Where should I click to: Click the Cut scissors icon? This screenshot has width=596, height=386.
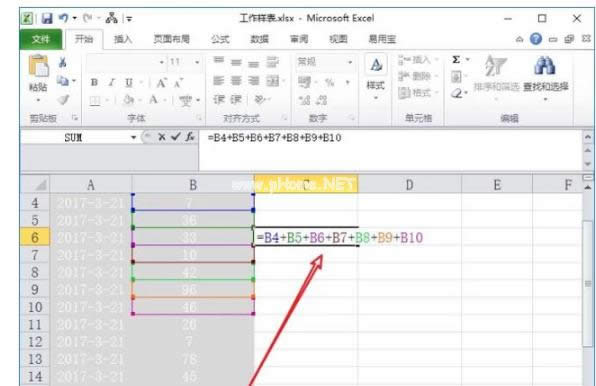pyautogui.click(x=63, y=63)
